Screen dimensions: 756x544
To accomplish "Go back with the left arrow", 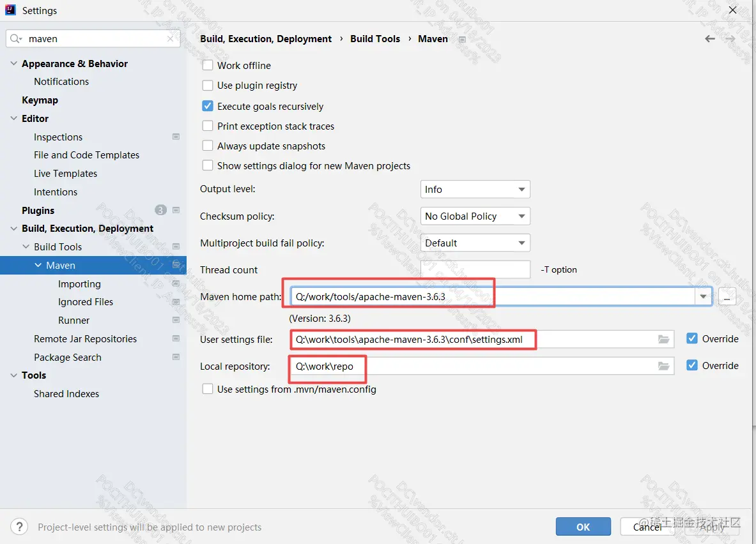I will click(710, 38).
